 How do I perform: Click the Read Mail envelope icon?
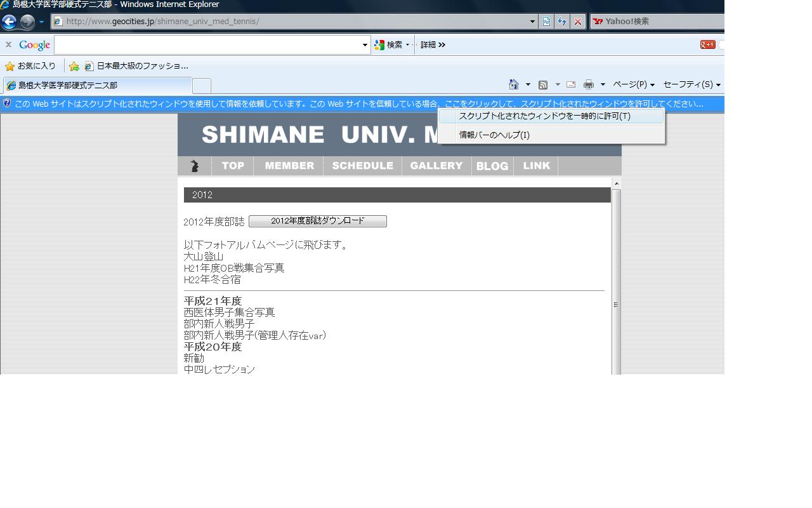pyautogui.click(x=571, y=84)
